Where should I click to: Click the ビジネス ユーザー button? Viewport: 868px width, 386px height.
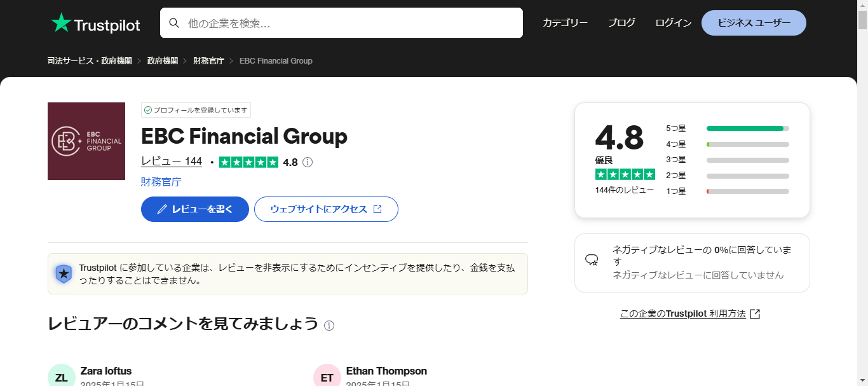point(753,22)
